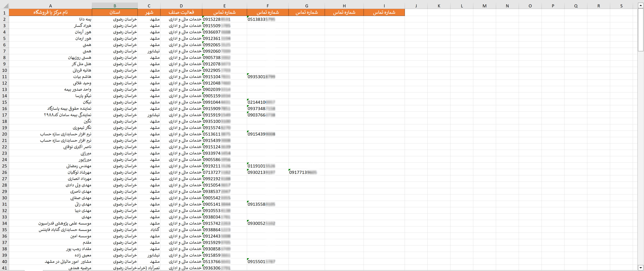Screen dimensions: 644x271
Task: Click the cell 'مشاور امور مالیاتی در مشهد'
Action: tap(50, 262)
